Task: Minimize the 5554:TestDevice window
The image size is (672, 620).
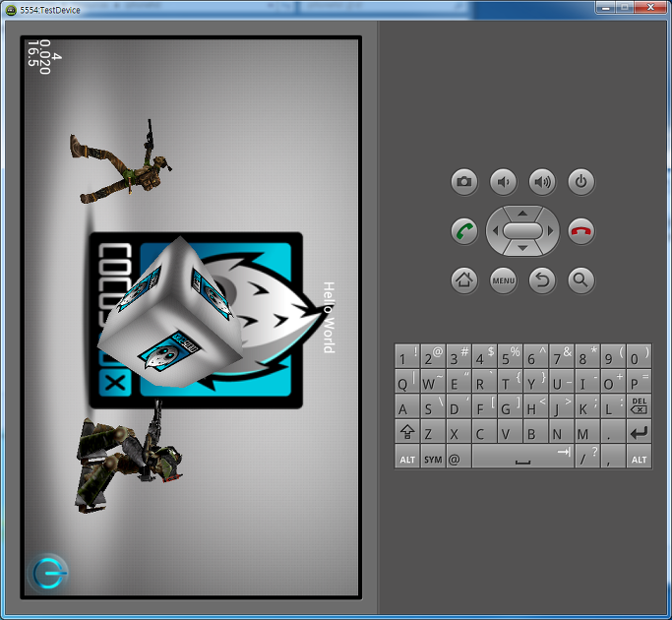Action: tap(606, 8)
